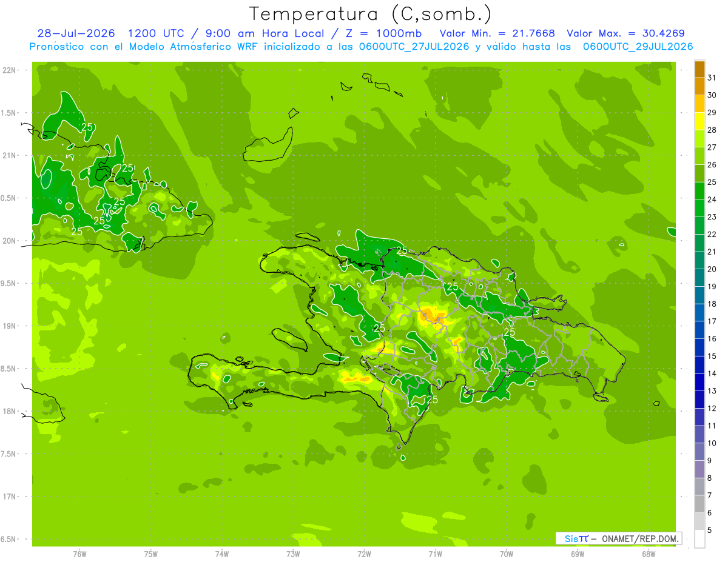Click the "70W" longitude label
The height and width of the screenshot is (562, 728).
coord(507,554)
